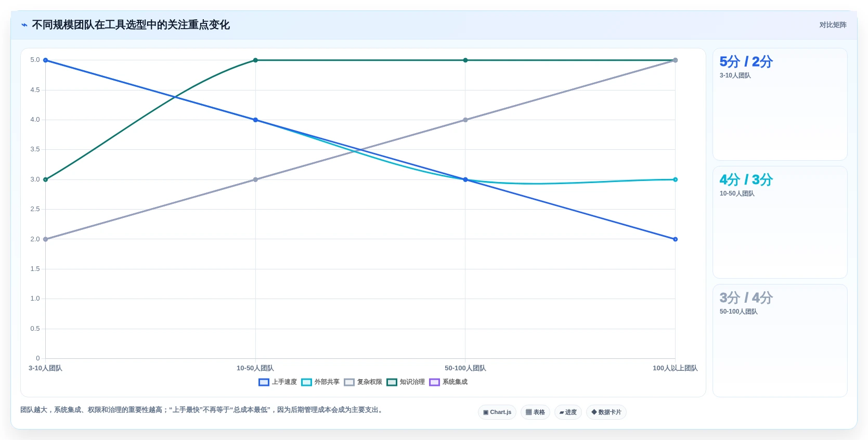Click the 对比矩阵 label in header
Screen dimensions: 868x440
click(x=833, y=25)
